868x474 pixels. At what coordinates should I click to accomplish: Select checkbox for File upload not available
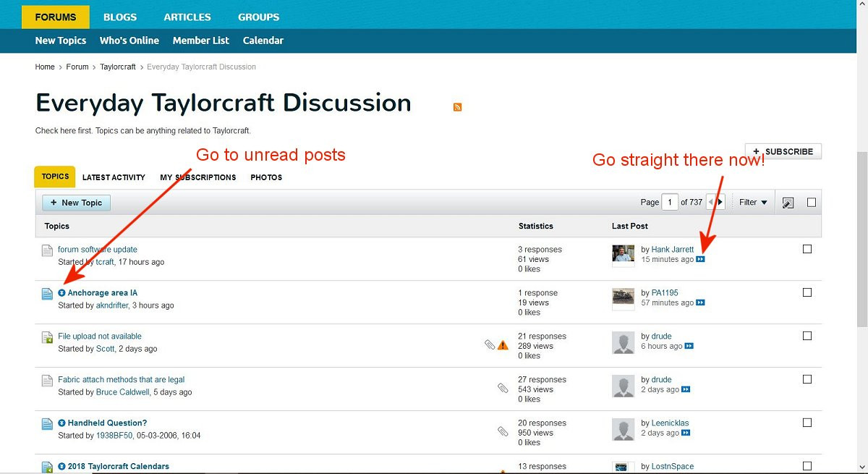[807, 336]
